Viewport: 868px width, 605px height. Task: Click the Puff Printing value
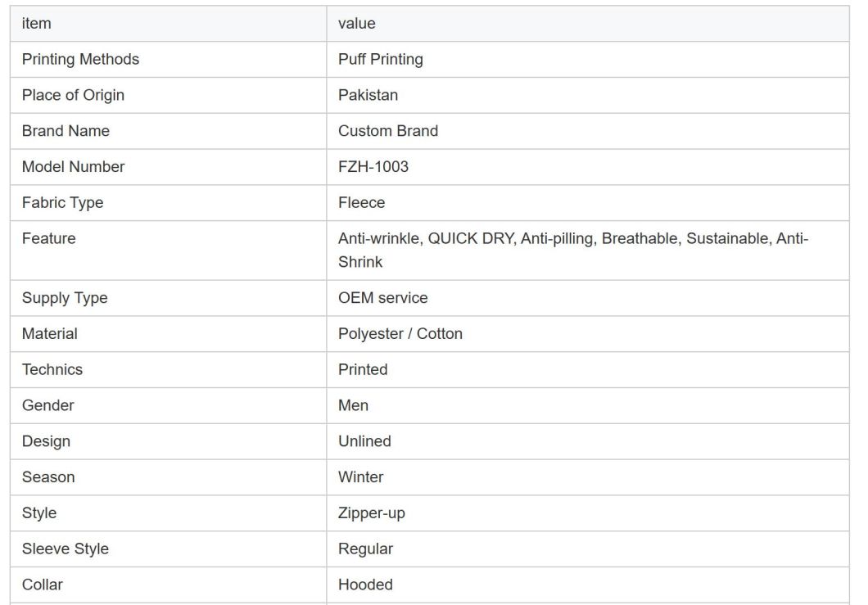[x=380, y=59]
